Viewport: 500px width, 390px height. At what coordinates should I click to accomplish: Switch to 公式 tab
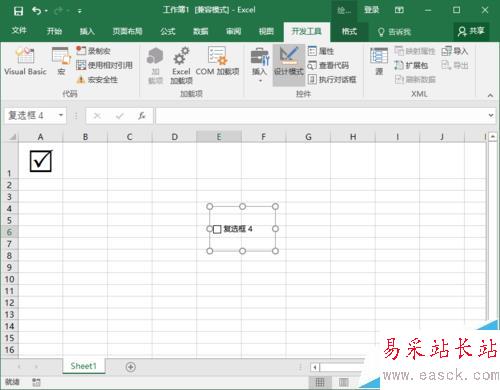click(x=168, y=31)
